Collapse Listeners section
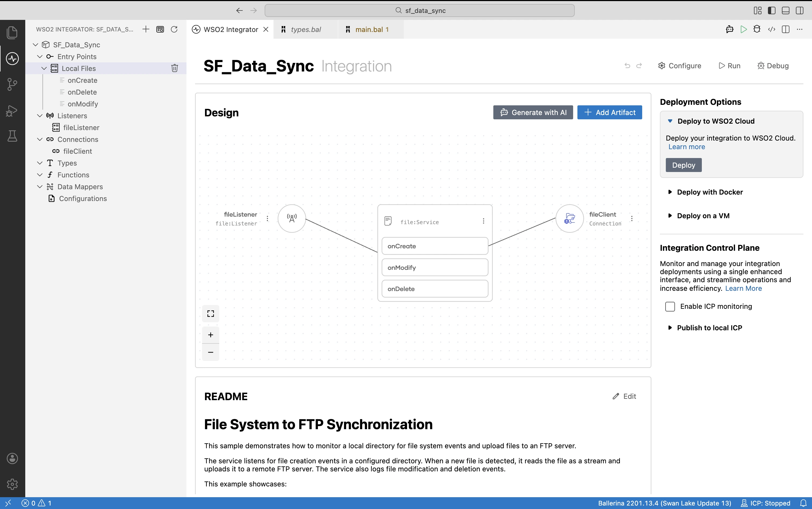Image resolution: width=812 pixels, height=509 pixels. (x=40, y=116)
